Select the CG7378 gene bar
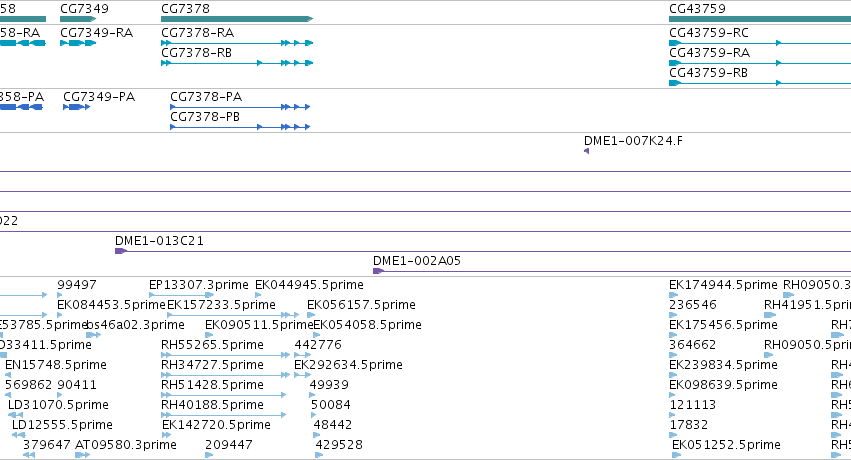 tap(237, 19)
